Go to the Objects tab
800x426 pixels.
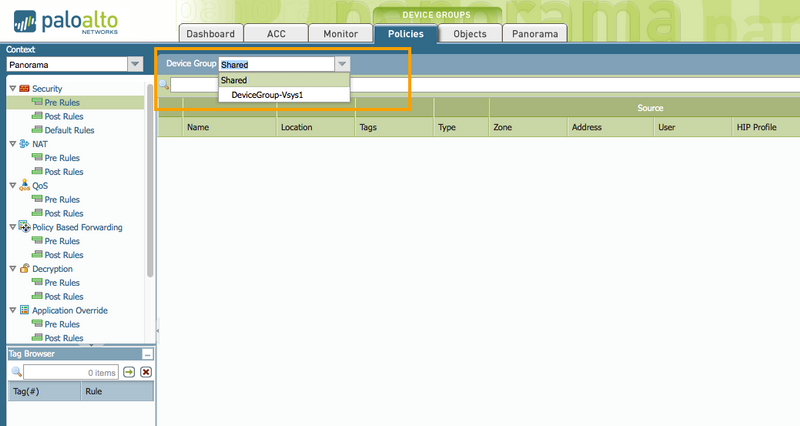470,34
